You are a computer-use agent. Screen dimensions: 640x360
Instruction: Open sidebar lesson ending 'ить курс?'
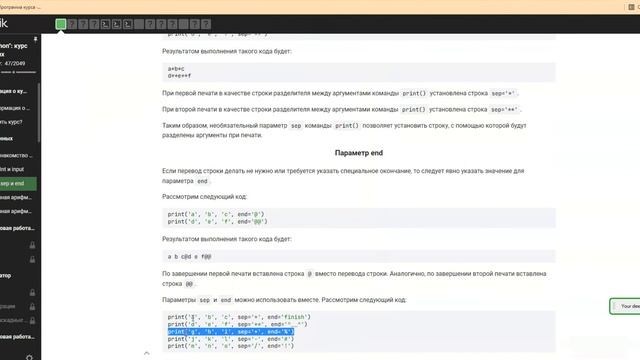tap(11, 122)
